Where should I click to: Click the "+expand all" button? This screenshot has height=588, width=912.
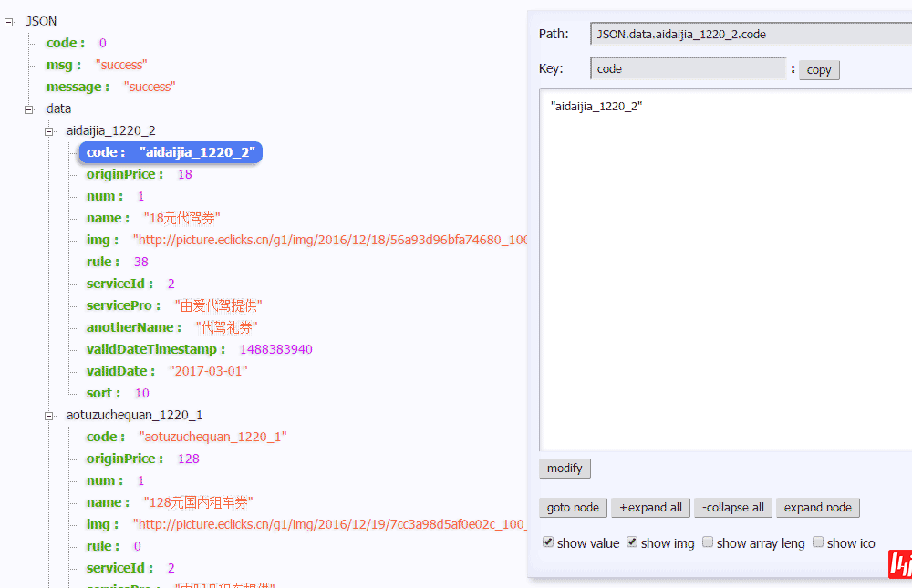[650, 508]
